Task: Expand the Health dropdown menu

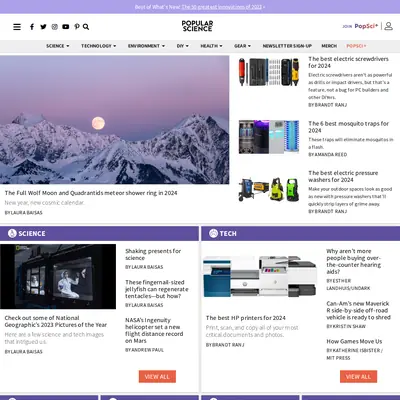Action: point(211,46)
